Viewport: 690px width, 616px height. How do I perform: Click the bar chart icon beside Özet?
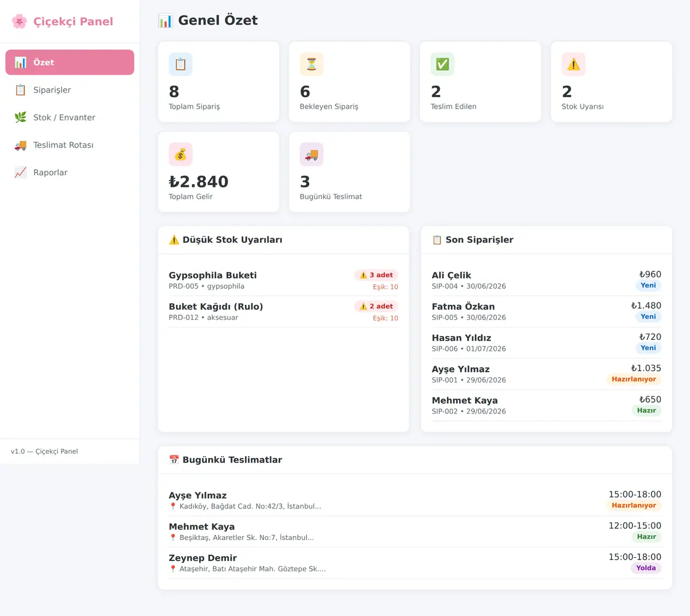pyautogui.click(x=21, y=62)
